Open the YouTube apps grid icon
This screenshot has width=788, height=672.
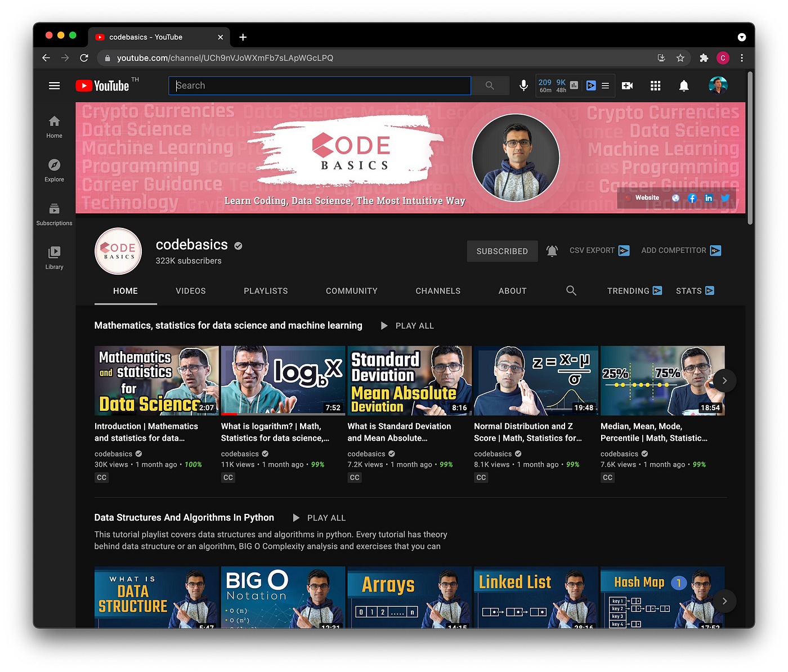coord(655,86)
